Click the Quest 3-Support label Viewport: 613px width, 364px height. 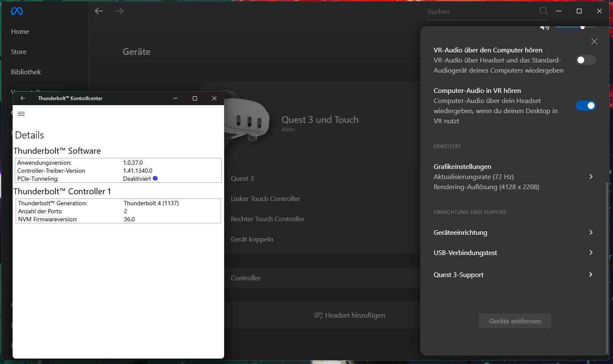pos(459,275)
